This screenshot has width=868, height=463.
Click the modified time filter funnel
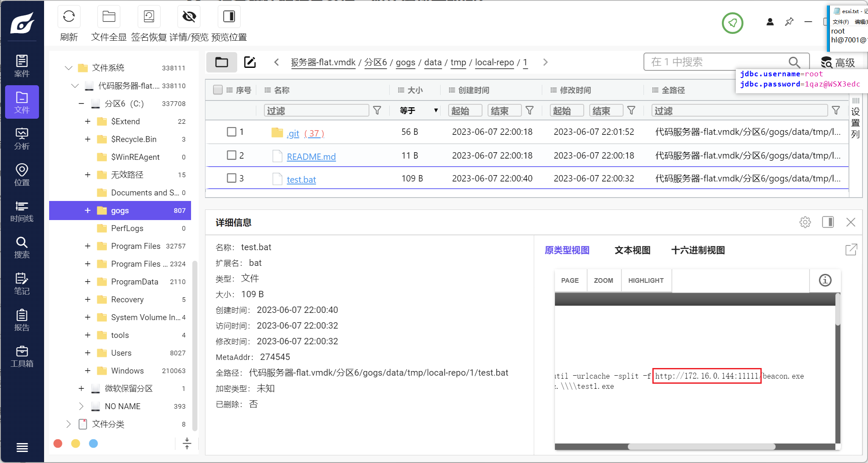coord(631,111)
